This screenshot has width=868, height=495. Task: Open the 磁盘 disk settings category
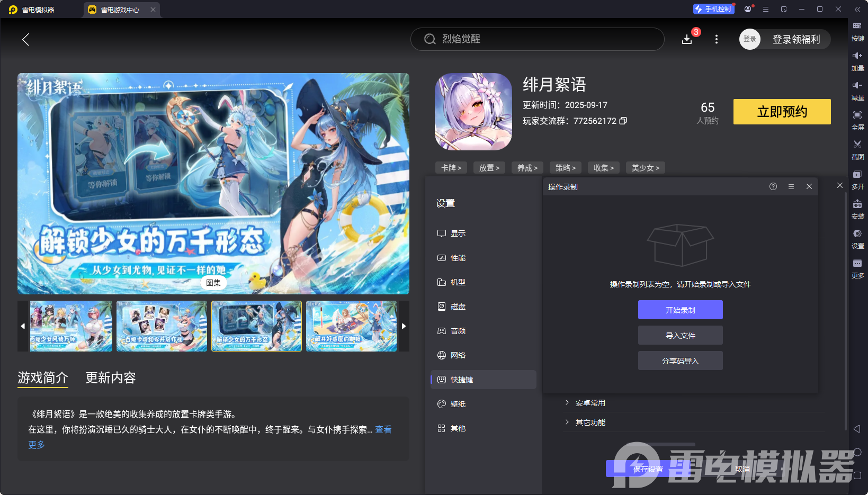coord(459,306)
